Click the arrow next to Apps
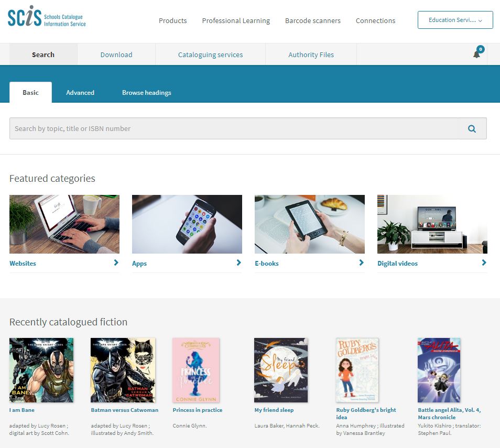The image size is (500, 448). tap(238, 263)
